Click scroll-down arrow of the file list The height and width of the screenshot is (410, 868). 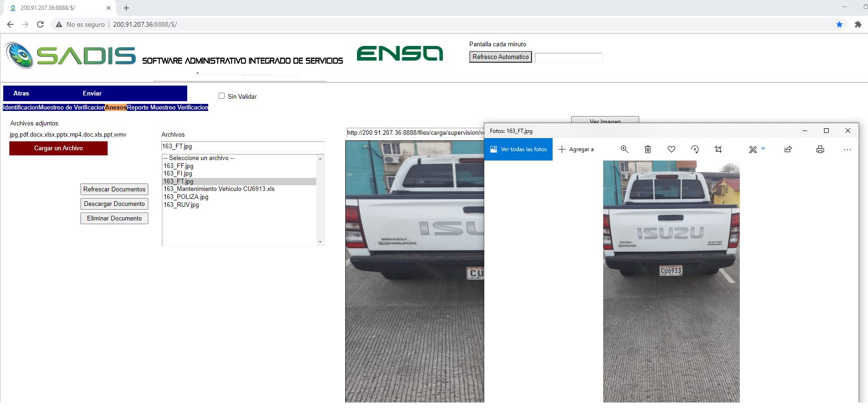pos(320,242)
